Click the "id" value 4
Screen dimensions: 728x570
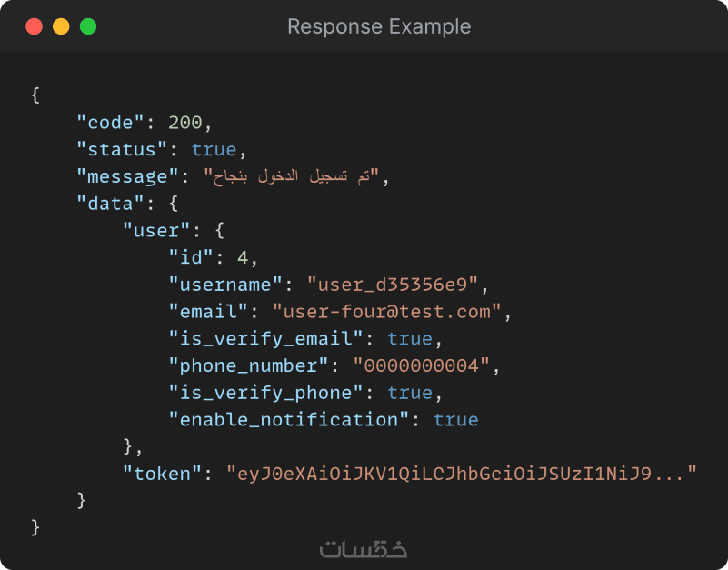[243, 257]
